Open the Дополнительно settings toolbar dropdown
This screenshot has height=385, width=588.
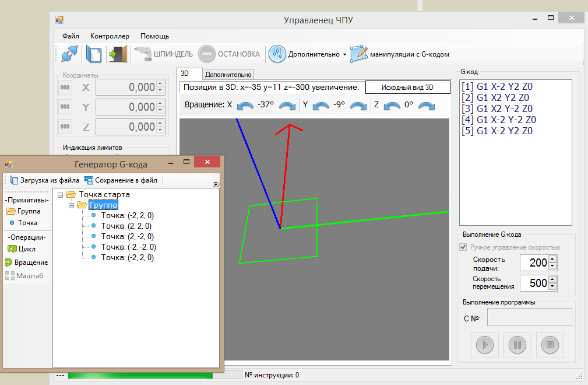[308, 54]
